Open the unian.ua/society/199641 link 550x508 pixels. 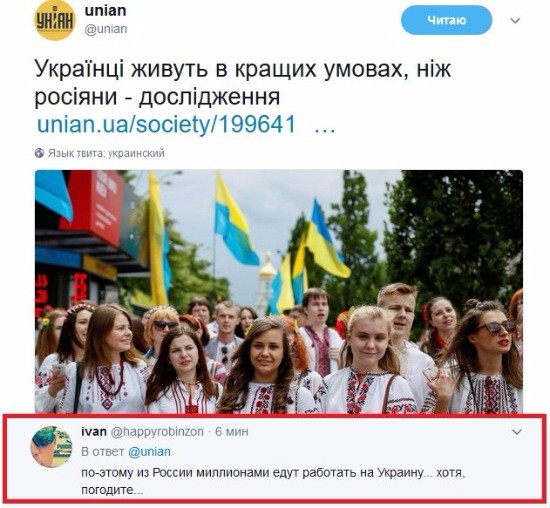pyautogui.click(x=166, y=124)
